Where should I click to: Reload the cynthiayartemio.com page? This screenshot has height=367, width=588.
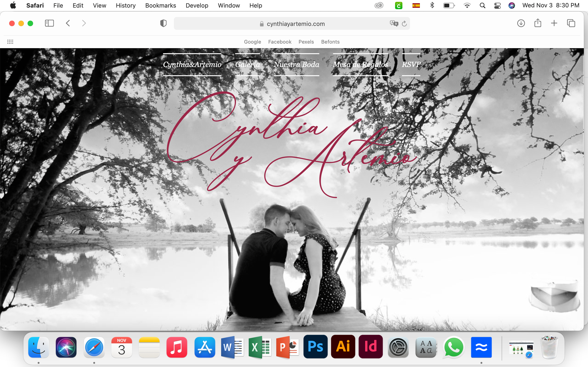pyautogui.click(x=404, y=24)
